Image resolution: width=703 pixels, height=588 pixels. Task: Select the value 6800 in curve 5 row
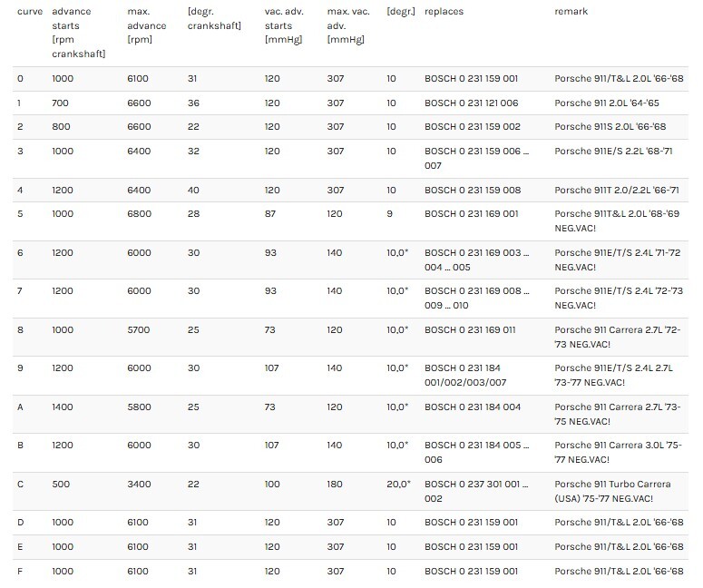[139, 214]
